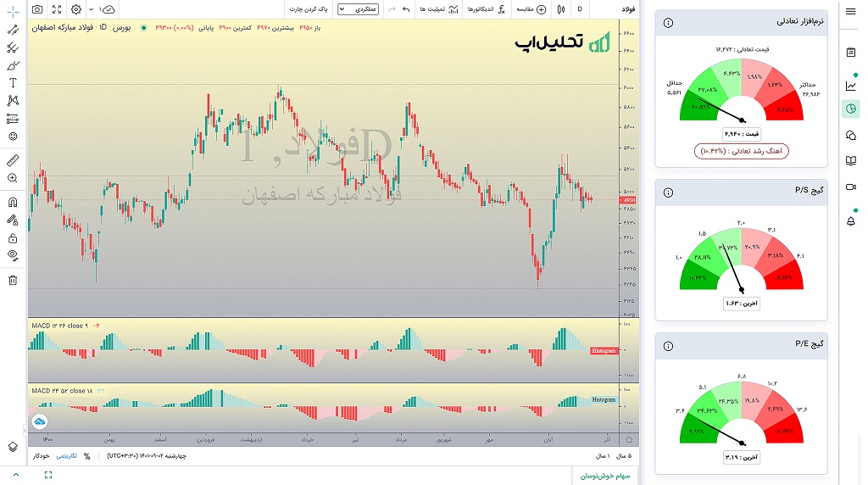
Task: Toggle خودکار auto scale
Action: [41, 456]
